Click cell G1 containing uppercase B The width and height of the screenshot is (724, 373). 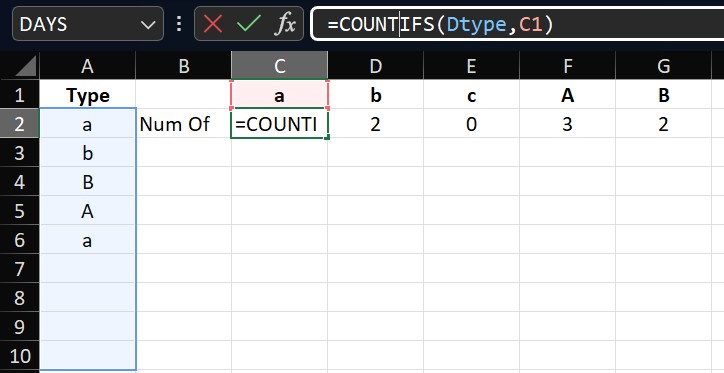click(x=664, y=95)
